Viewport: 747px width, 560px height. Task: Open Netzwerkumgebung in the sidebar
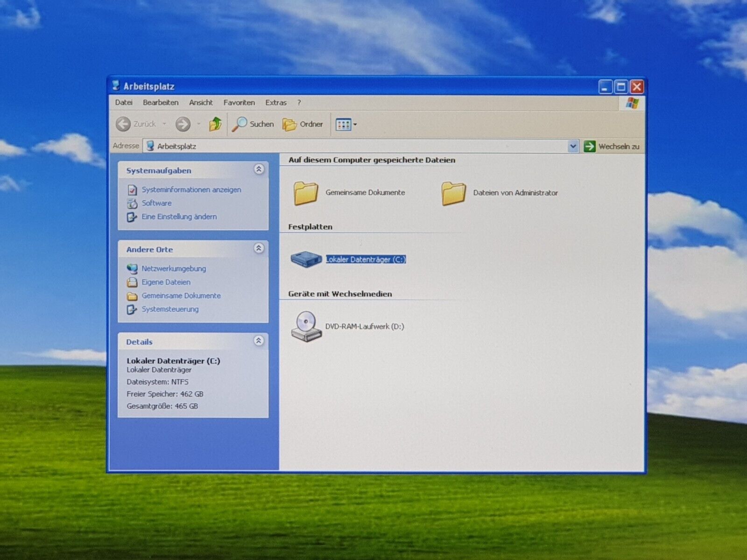coord(174,268)
